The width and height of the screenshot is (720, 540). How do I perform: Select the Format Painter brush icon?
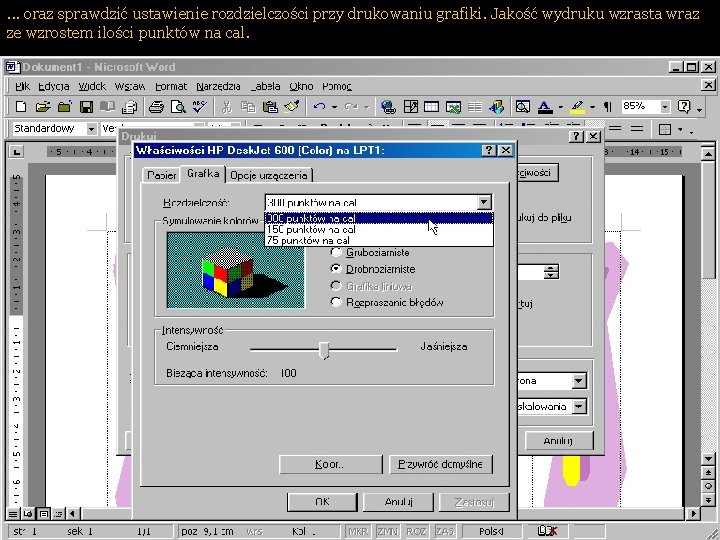[x=292, y=107]
